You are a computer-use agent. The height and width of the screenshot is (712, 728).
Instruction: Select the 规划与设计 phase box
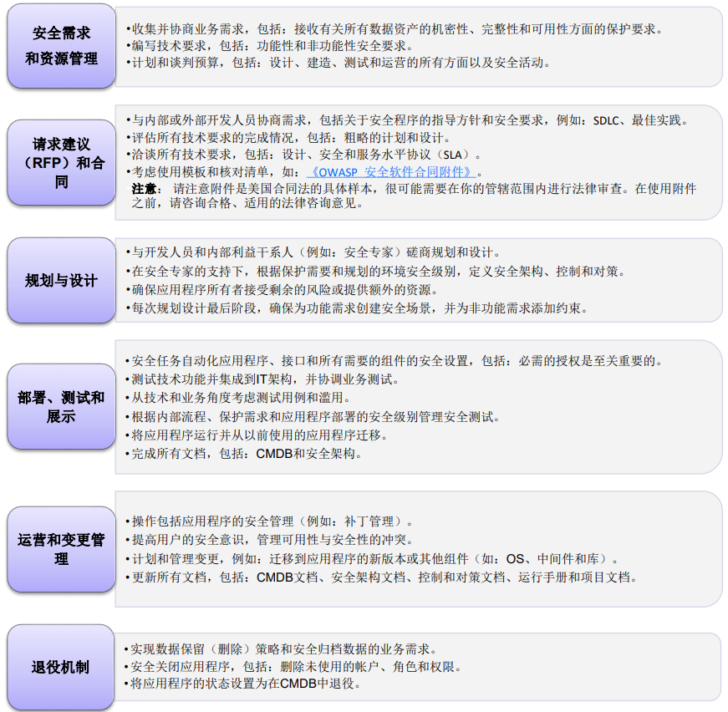click(61, 280)
